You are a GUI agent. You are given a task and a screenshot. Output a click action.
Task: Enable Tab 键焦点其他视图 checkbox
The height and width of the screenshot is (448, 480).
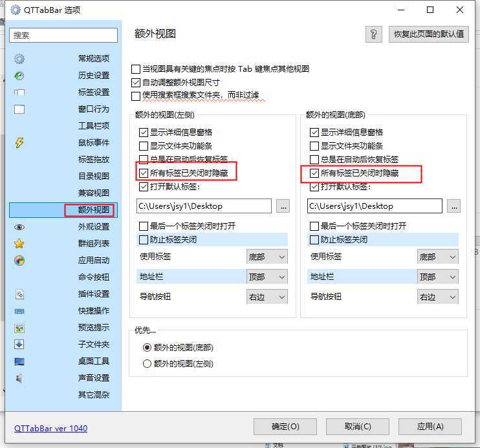click(x=136, y=69)
